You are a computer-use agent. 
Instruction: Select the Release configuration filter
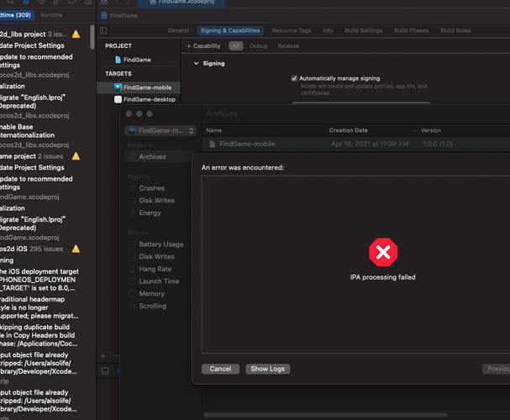pos(288,46)
